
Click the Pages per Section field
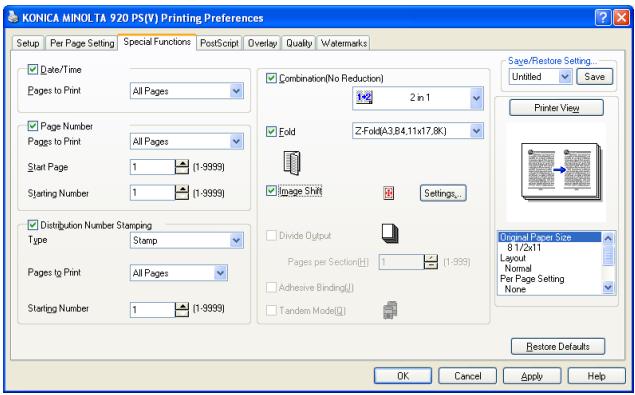[x=401, y=262]
